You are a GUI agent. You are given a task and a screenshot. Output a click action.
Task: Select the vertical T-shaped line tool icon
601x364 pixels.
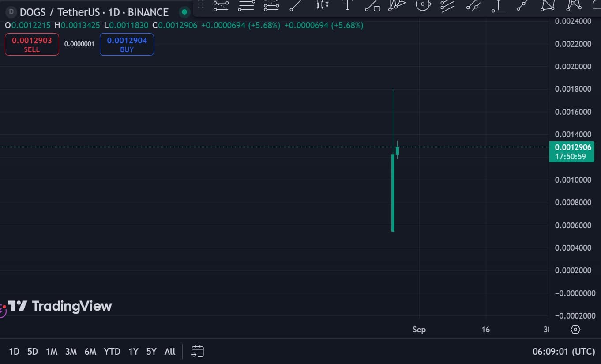[347, 5]
